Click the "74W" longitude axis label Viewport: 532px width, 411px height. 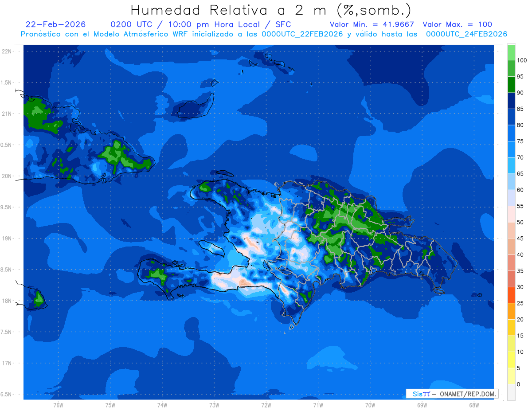(x=162, y=405)
